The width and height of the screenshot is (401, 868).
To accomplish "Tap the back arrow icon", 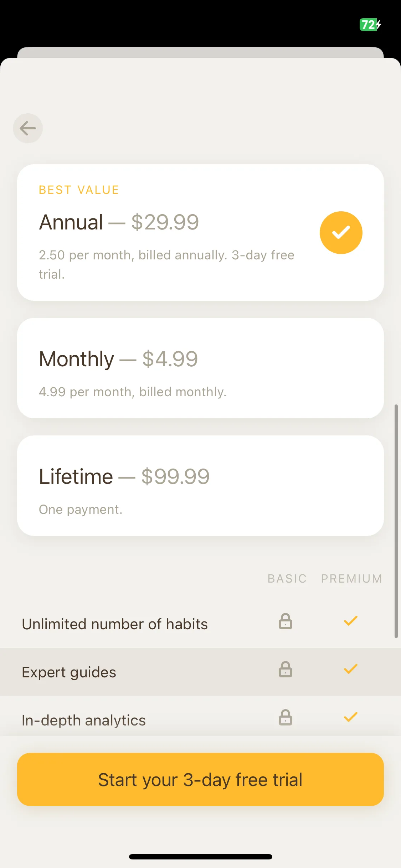I will [28, 128].
